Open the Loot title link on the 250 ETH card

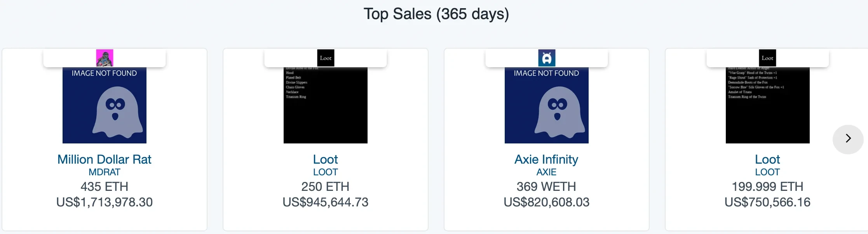(x=326, y=159)
